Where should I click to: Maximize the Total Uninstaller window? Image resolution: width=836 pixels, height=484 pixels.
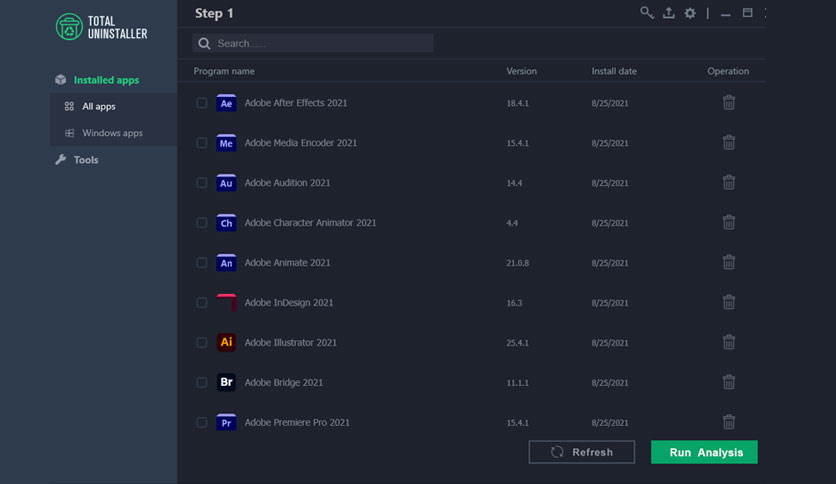[747, 13]
